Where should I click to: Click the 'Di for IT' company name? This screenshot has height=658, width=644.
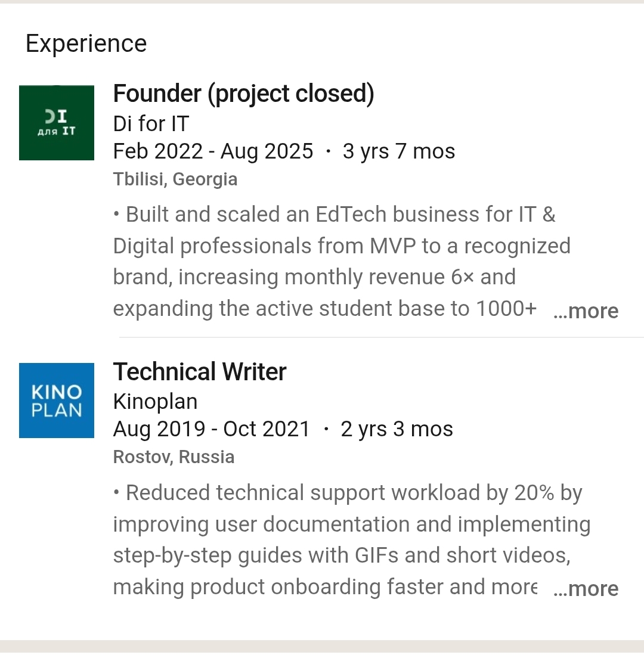pyautogui.click(x=151, y=124)
